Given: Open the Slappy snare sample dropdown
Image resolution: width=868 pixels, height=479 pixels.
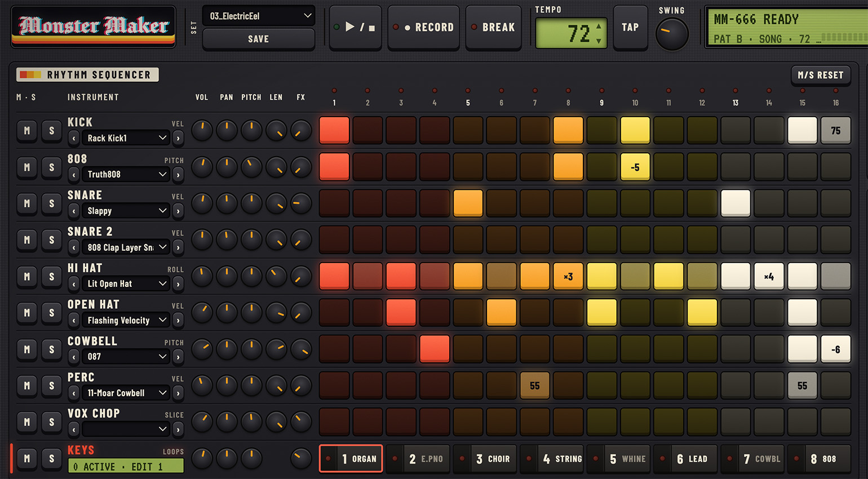Looking at the screenshot, I should [x=126, y=211].
